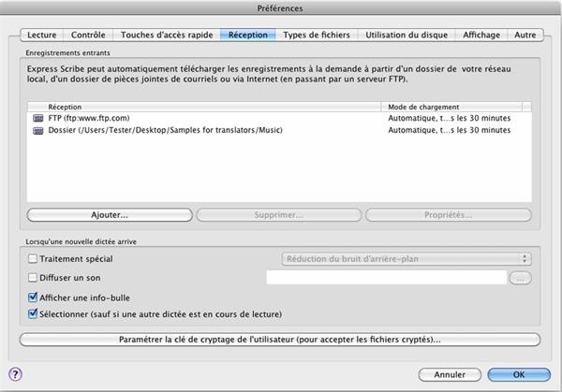
Task: Switch to the Lecture tab
Action: click(41, 35)
